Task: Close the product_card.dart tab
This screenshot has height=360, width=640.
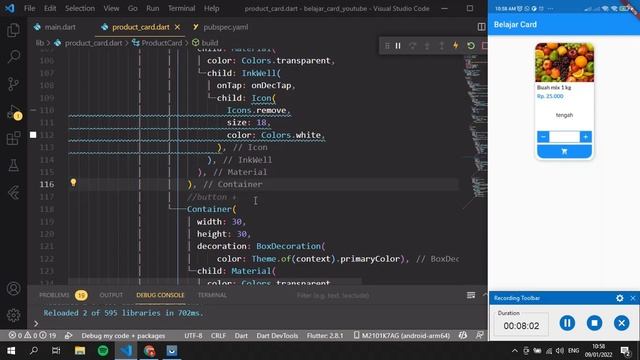Action: [x=177, y=27]
